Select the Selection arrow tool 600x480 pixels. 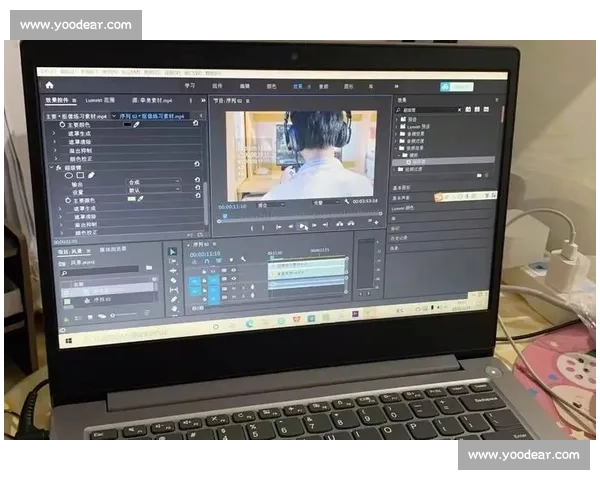tap(173, 251)
